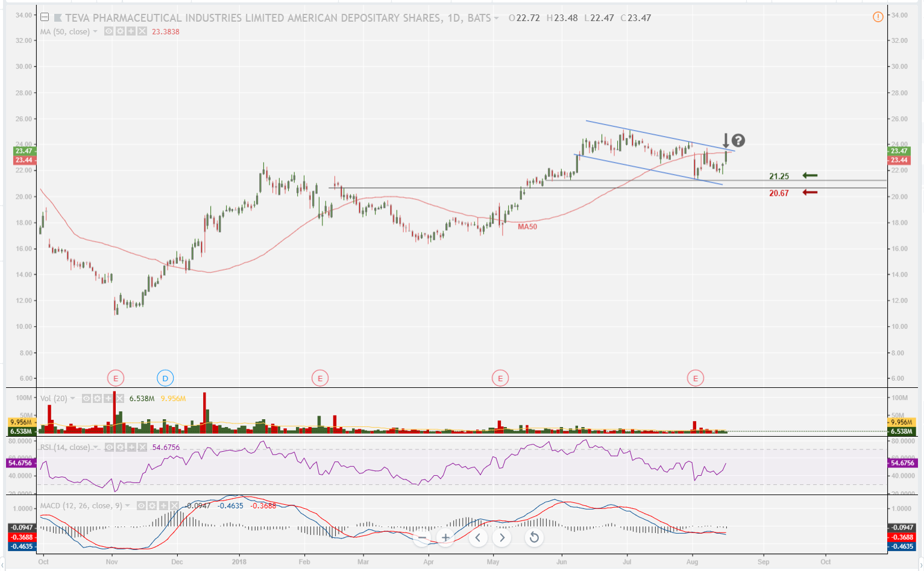
Task: Expand the MACD (12, 26, close, 9) menu
Action: [x=128, y=505]
